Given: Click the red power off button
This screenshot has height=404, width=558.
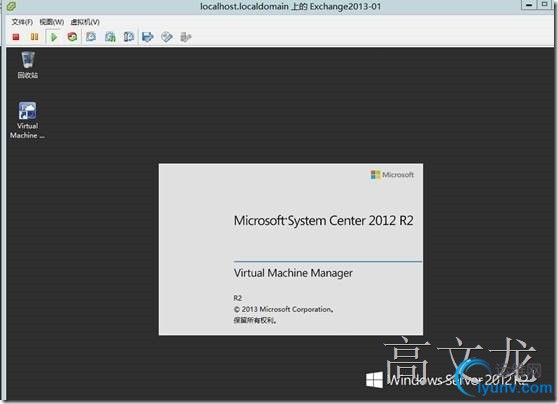Looking at the screenshot, I should (16, 37).
